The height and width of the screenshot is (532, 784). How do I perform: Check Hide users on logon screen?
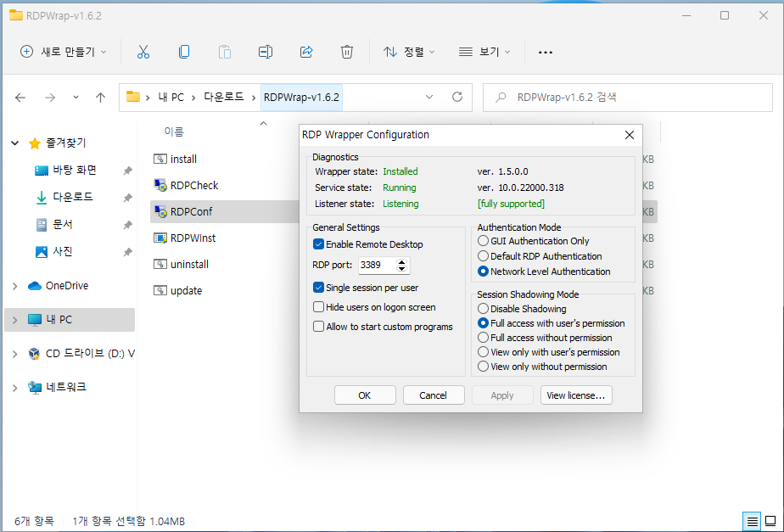(318, 307)
